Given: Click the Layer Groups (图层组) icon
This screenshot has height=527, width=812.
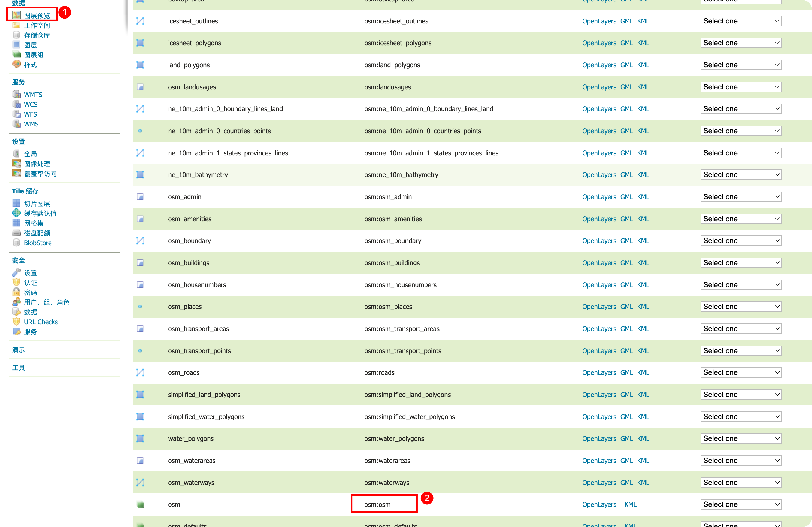Looking at the screenshot, I should click(16, 54).
